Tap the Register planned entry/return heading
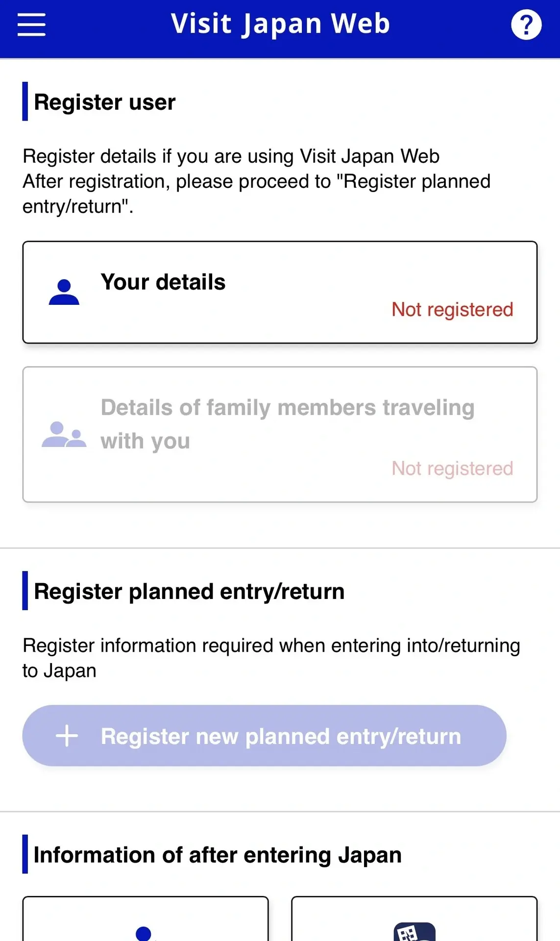560x941 pixels. [x=189, y=591]
